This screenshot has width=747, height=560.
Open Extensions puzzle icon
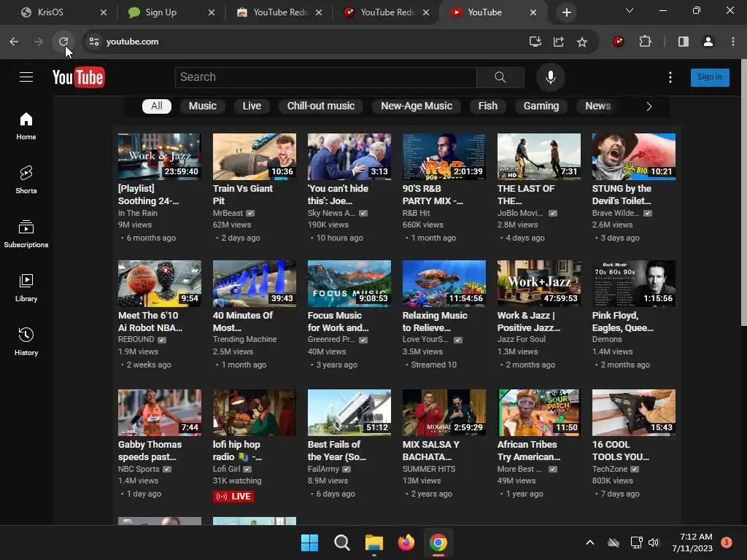tap(645, 42)
